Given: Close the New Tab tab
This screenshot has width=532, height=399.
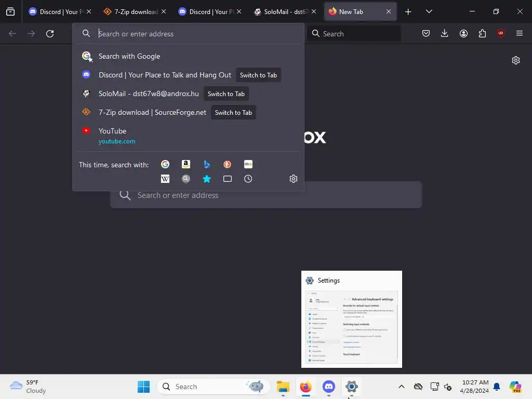Looking at the screenshot, I should 389,11.
